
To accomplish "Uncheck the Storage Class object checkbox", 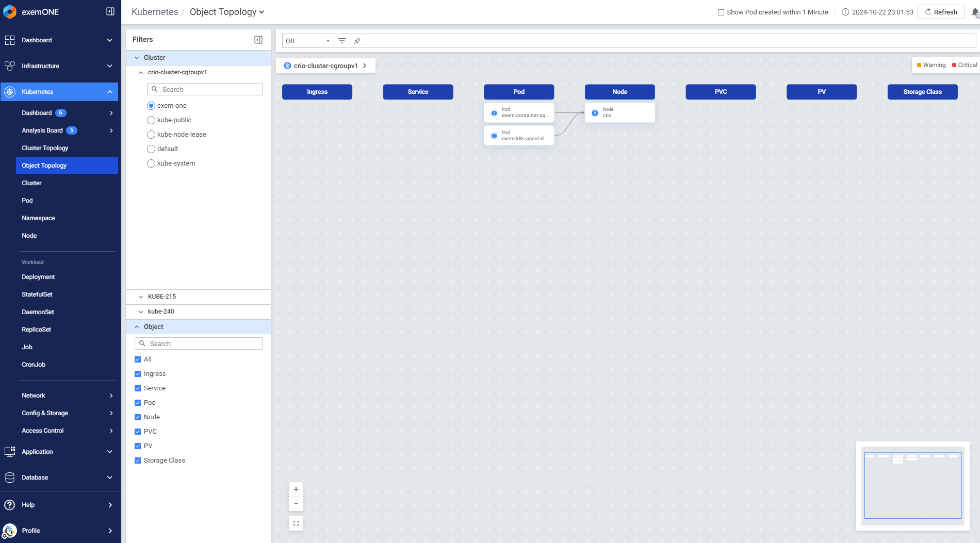I will pyautogui.click(x=138, y=460).
